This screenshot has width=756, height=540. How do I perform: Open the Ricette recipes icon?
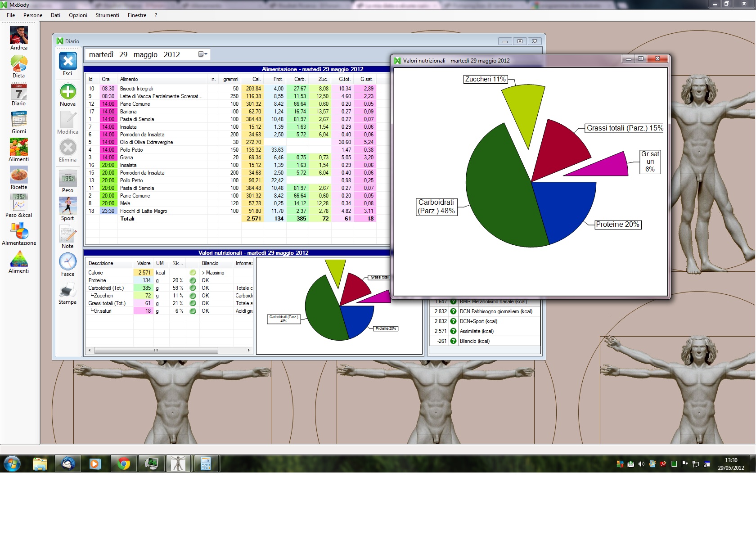(19, 175)
